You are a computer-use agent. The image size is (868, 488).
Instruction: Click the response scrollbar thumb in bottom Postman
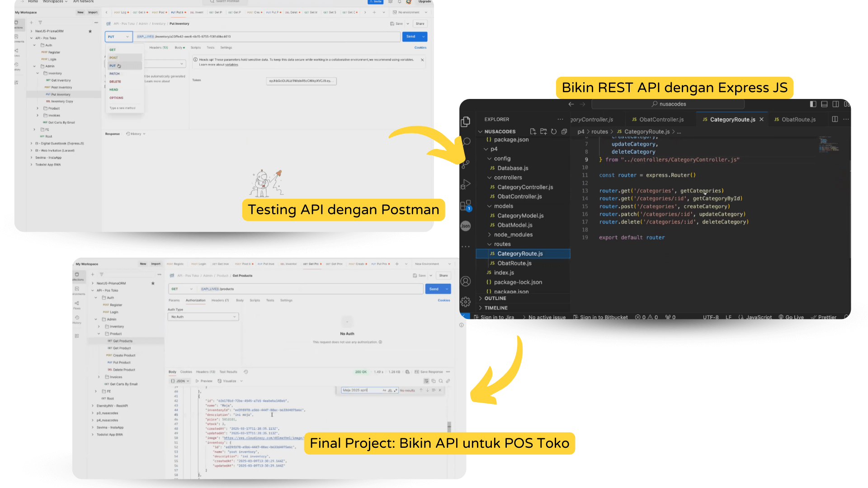449,427
